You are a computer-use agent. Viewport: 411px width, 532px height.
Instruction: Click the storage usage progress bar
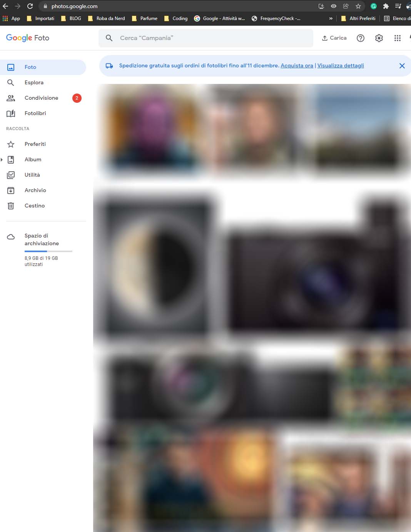48,251
